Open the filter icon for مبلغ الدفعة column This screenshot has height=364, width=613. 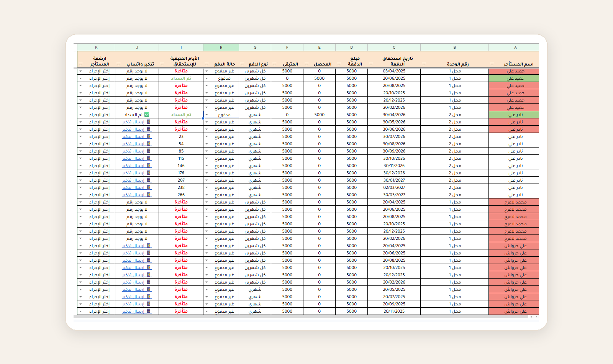(x=339, y=64)
